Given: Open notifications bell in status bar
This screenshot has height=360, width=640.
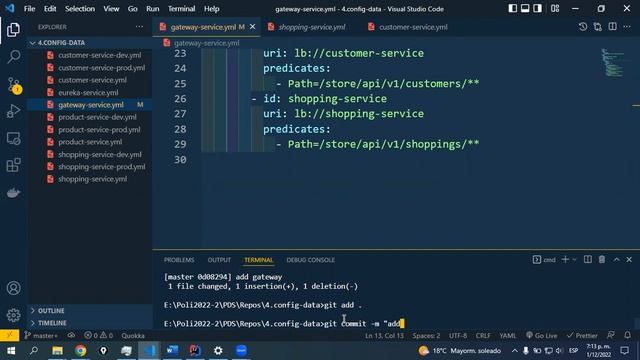Looking at the screenshot, I should (627, 336).
